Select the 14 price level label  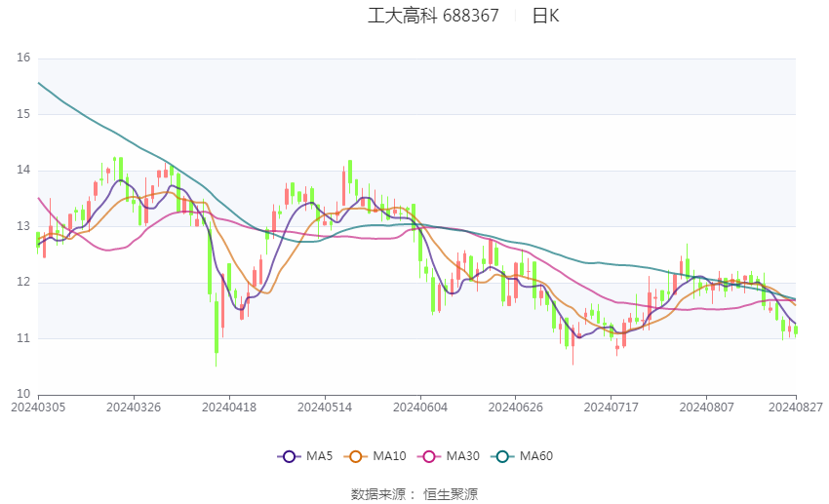23,171
